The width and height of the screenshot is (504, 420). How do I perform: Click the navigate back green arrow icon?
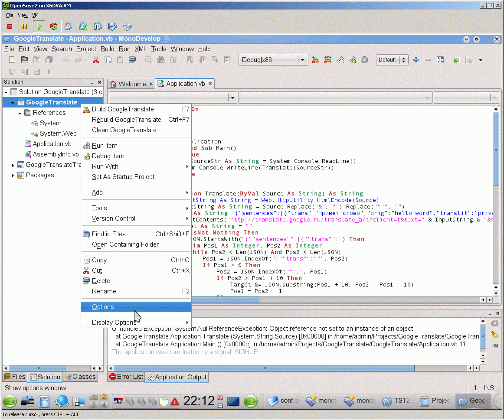coord(456,60)
